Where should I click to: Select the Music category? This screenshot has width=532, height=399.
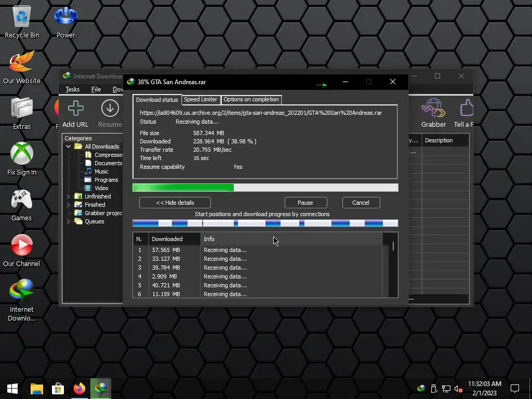(x=97, y=171)
